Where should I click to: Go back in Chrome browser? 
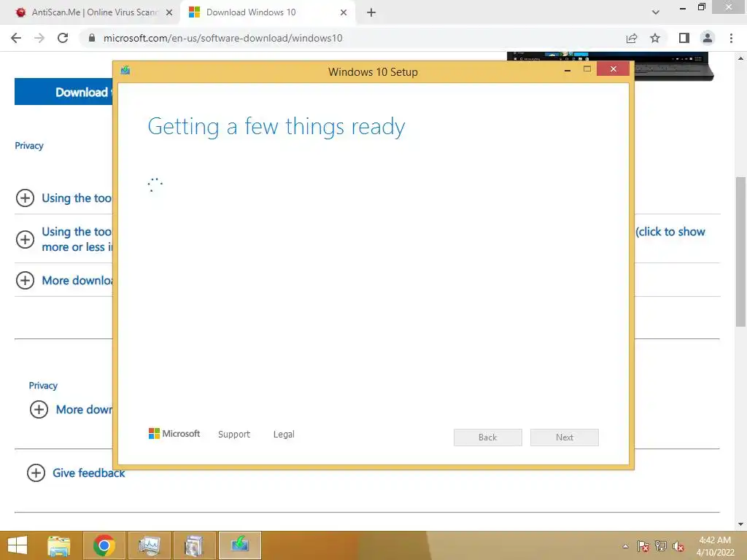(16, 38)
